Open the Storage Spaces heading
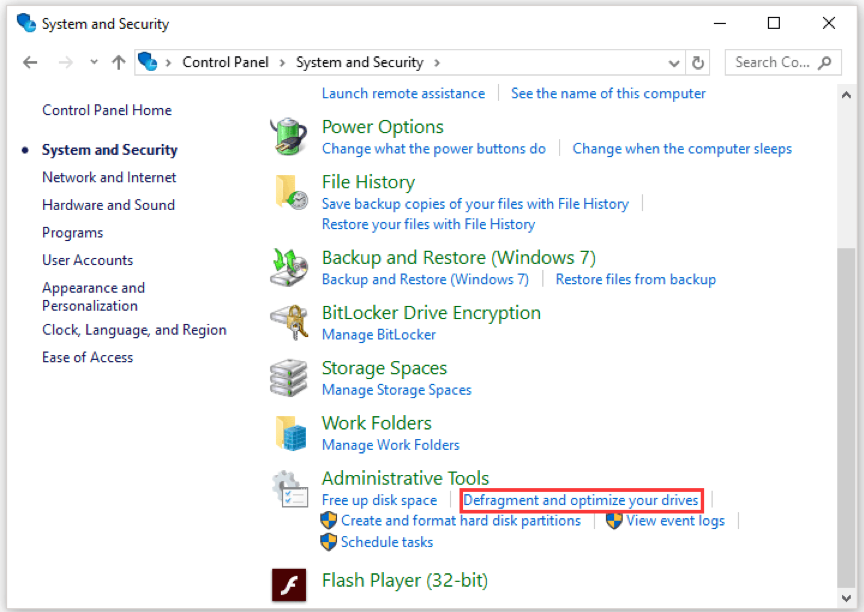The width and height of the screenshot is (864, 612). [385, 368]
